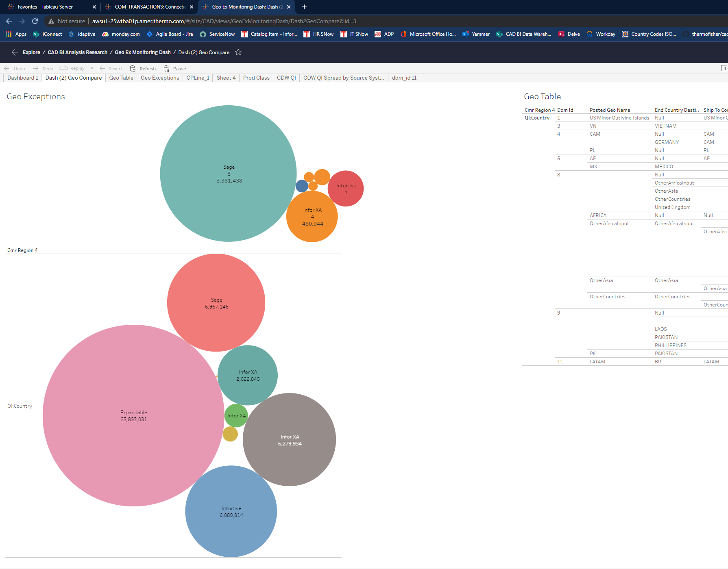728x569 pixels.
Task: Click the US Minor Outlying Islands cell
Action: [x=619, y=118]
